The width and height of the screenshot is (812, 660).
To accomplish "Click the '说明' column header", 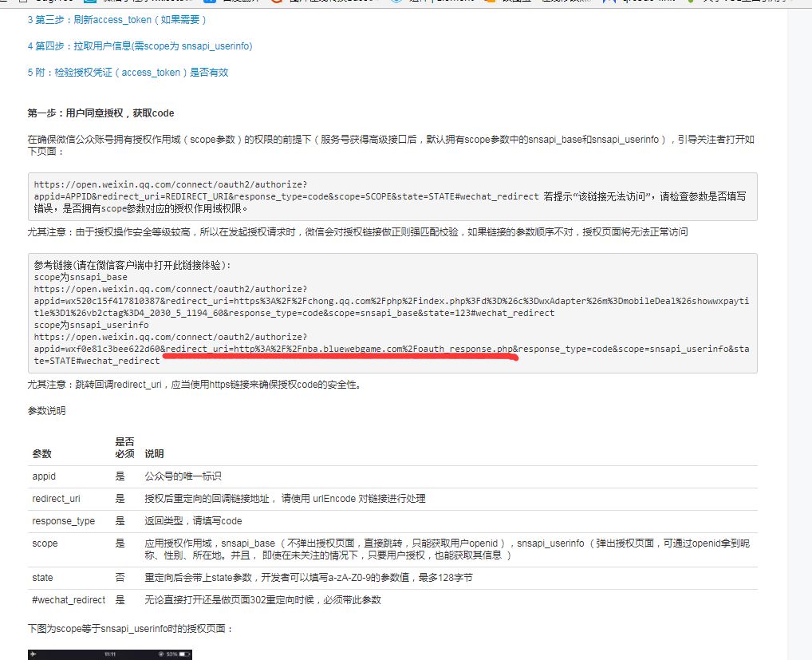I will [x=154, y=454].
